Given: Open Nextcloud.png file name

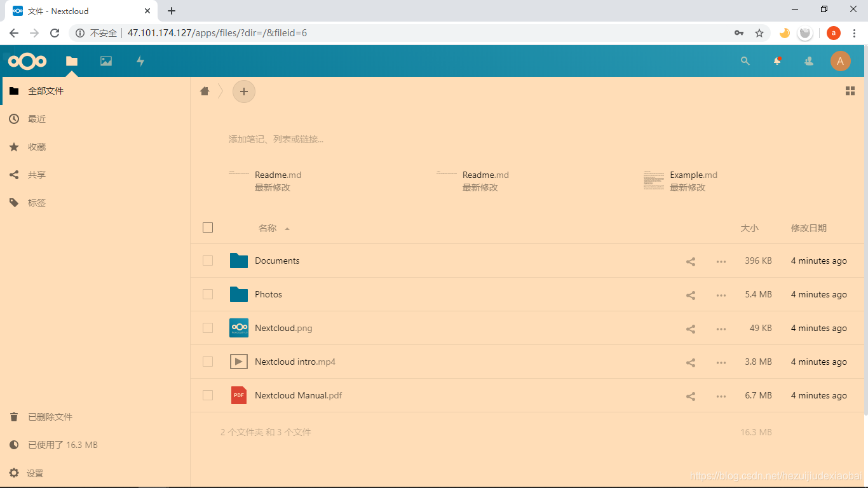Looking at the screenshot, I should click(x=283, y=328).
